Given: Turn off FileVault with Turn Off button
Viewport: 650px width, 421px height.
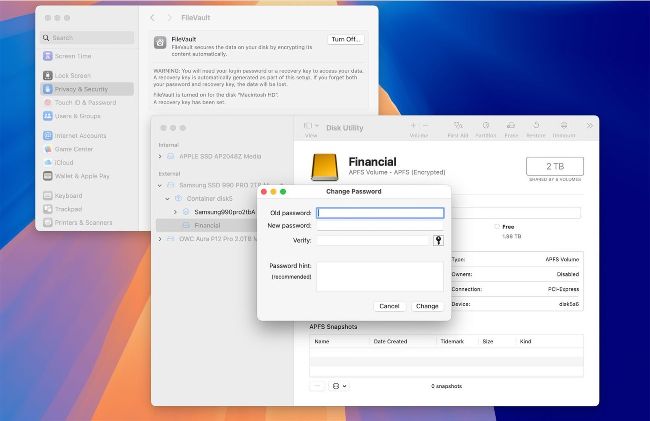Looking at the screenshot, I should coord(345,39).
